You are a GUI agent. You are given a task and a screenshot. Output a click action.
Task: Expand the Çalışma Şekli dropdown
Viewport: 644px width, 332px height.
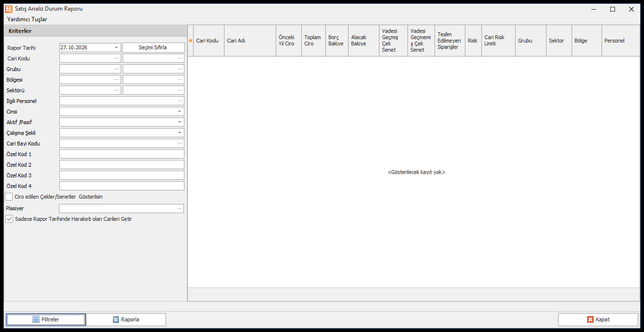[x=180, y=132]
